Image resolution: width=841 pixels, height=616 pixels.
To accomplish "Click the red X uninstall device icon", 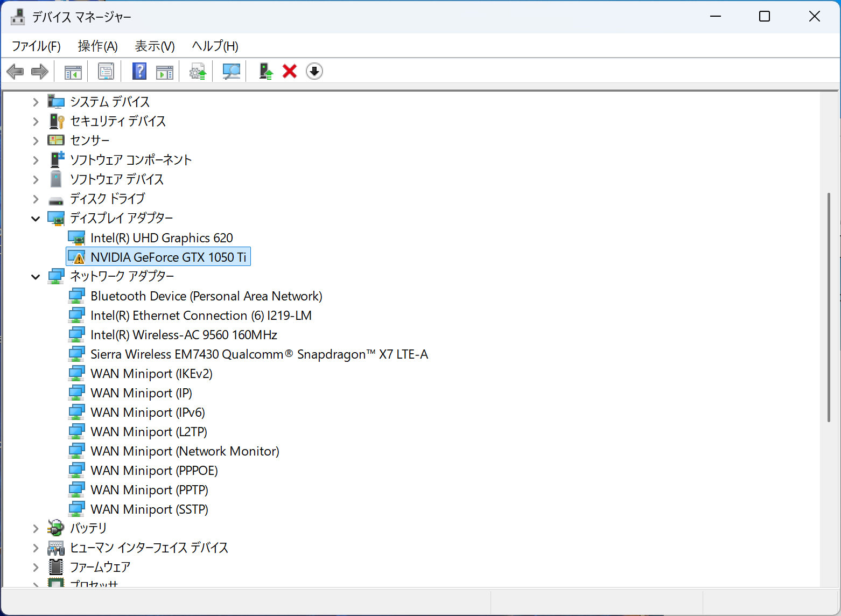I will pyautogui.click(x=290, y=71).
